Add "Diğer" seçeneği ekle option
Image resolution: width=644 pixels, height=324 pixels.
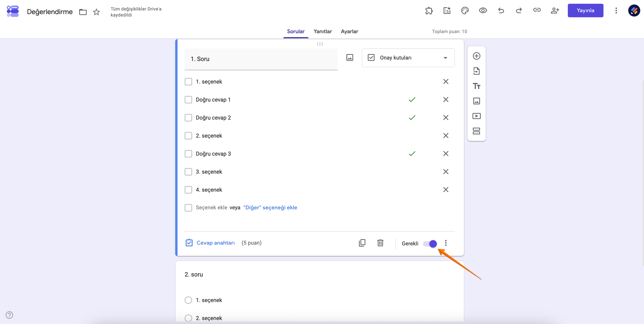pos(270,208)
